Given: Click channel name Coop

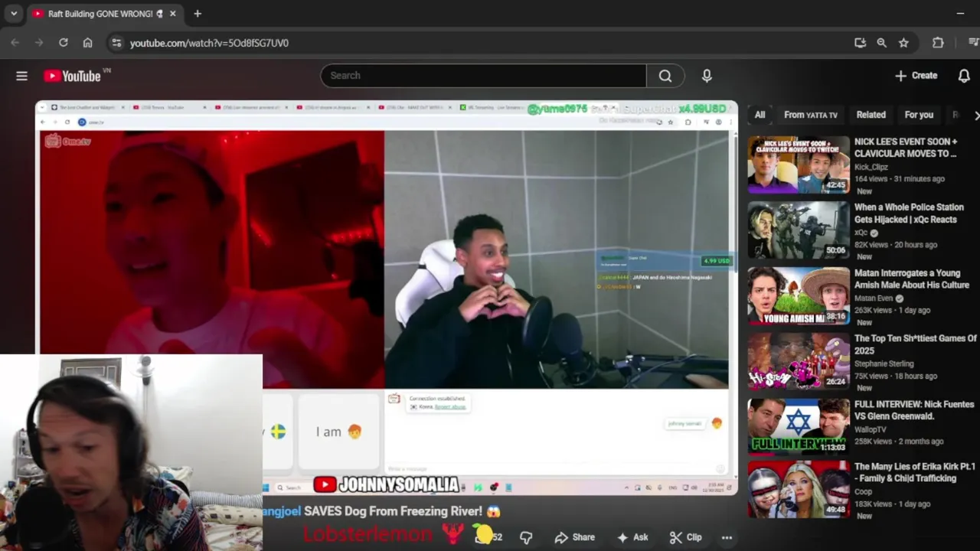Looking at the screenshot, I should tap(863, 492).
